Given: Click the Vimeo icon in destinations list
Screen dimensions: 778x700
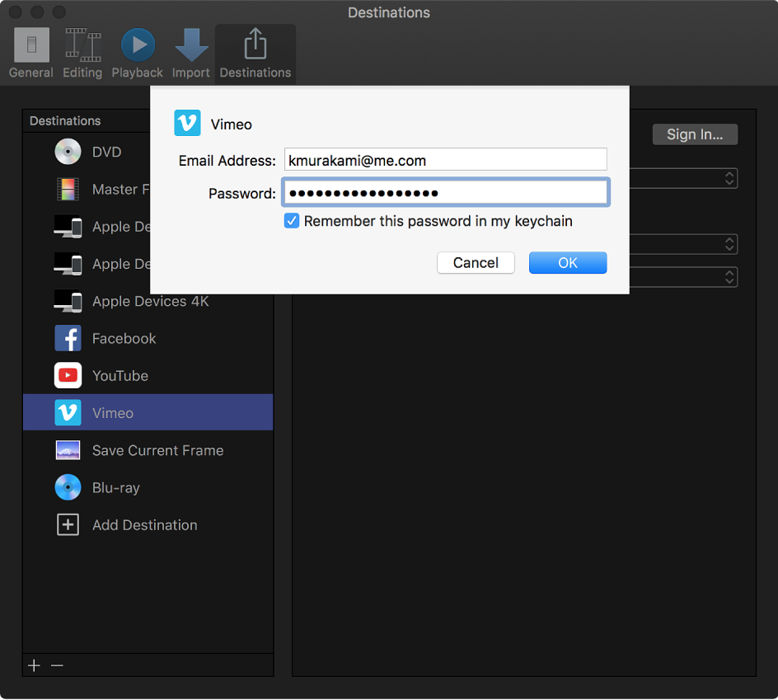Looking at the screenshot, I should [68, 413].
